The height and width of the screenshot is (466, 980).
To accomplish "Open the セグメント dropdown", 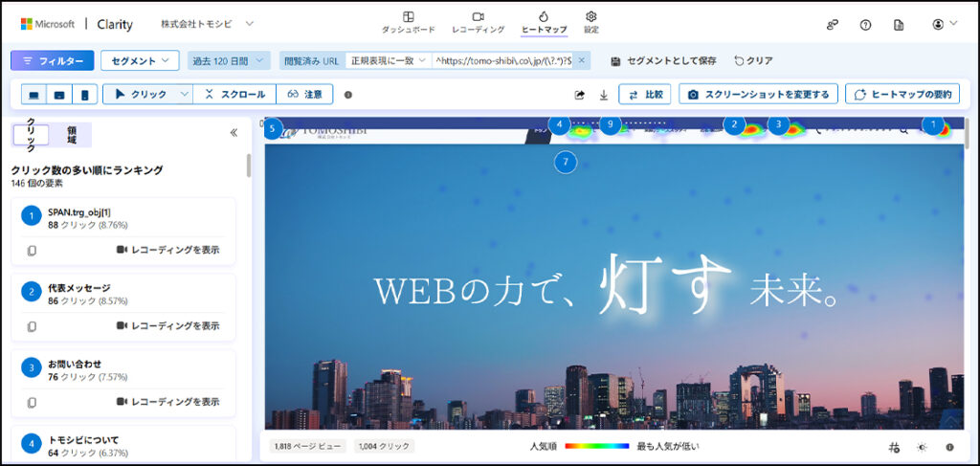I will [140, 60].
